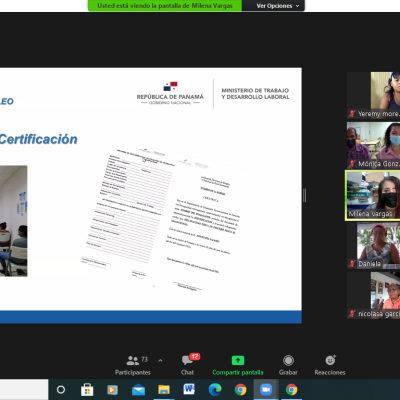This screenshot has width=400, height=400.
Task: Open Microsoft Store from taskbar
Action: (x=87, y=389)
